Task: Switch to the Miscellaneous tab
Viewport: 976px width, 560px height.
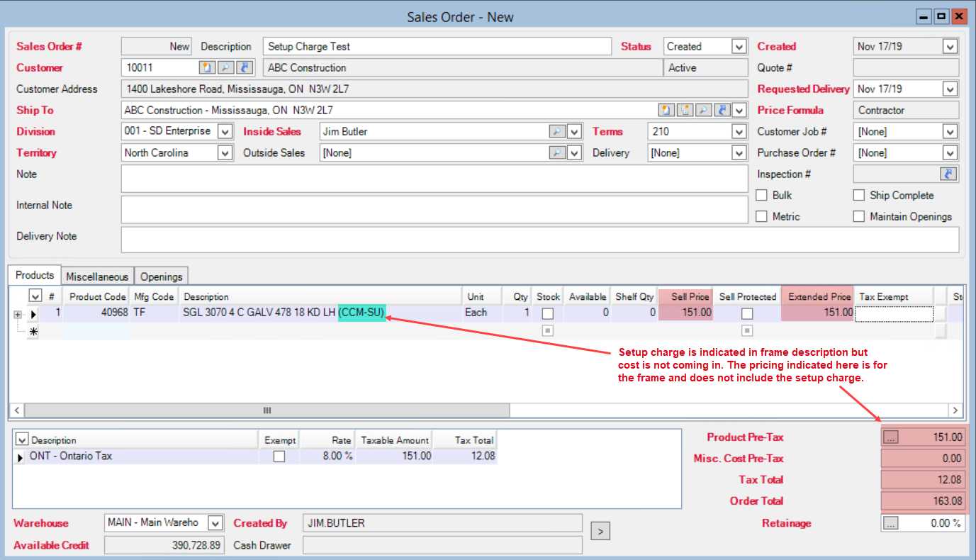Action: [97, 276]
